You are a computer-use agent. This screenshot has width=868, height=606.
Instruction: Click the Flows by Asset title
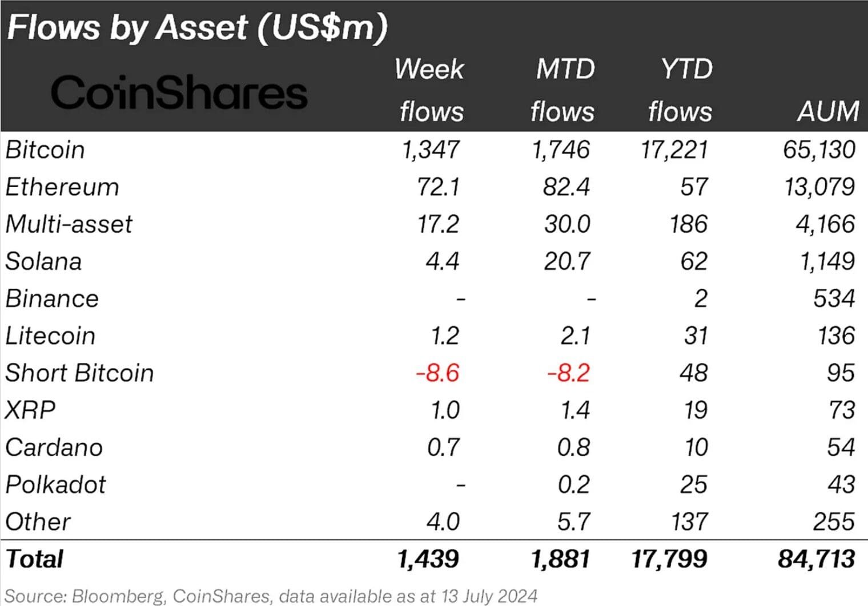[198, 27]
